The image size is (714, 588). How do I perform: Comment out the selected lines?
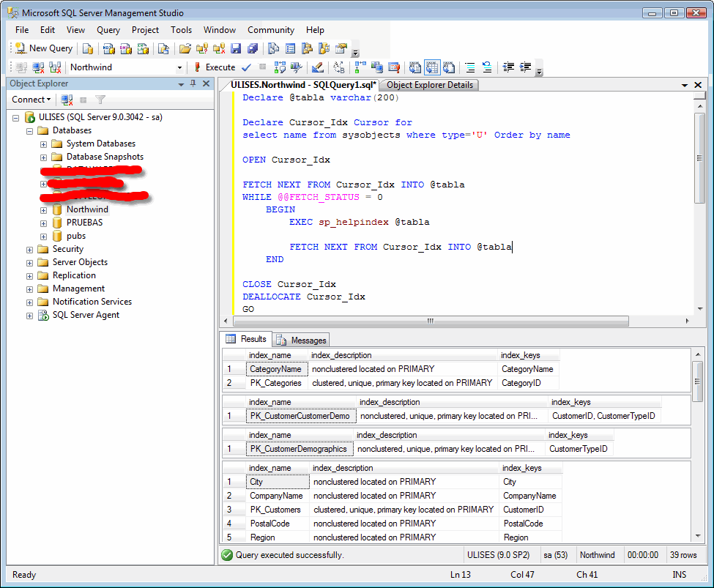pos(470,67)
